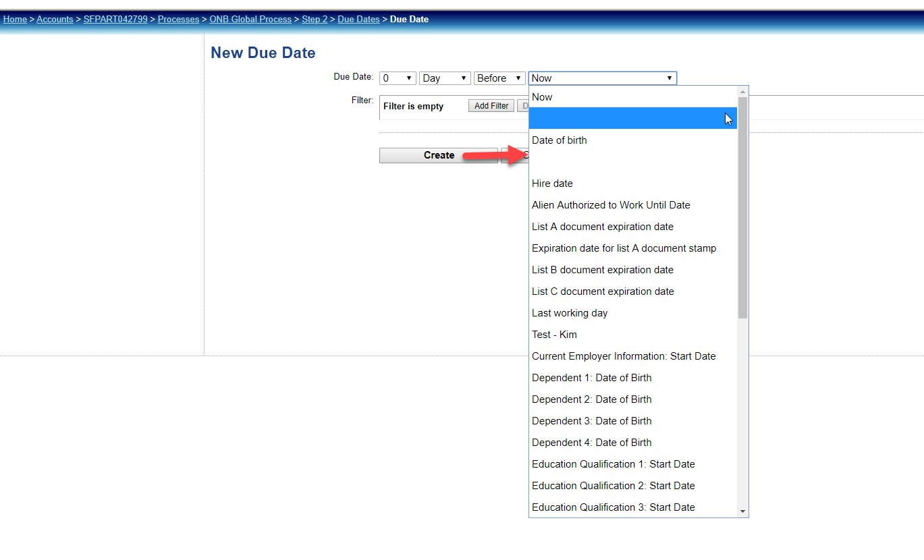Select the highlighted blank option

point(633,119)
